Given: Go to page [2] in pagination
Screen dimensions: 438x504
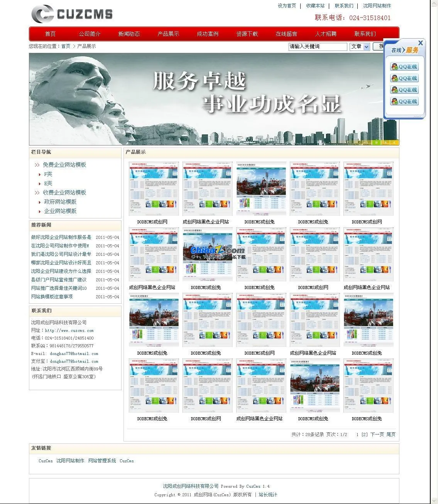Looking at the screenshot, I should (365, 435).
